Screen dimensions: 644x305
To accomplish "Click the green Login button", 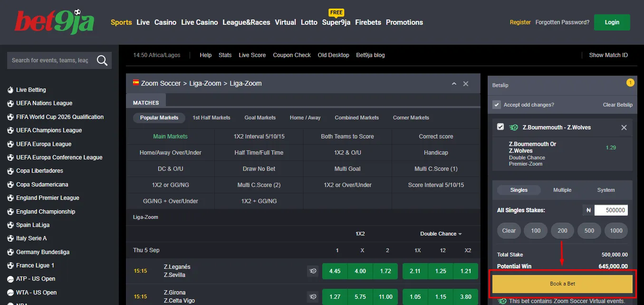I will [x=612, y=22].
